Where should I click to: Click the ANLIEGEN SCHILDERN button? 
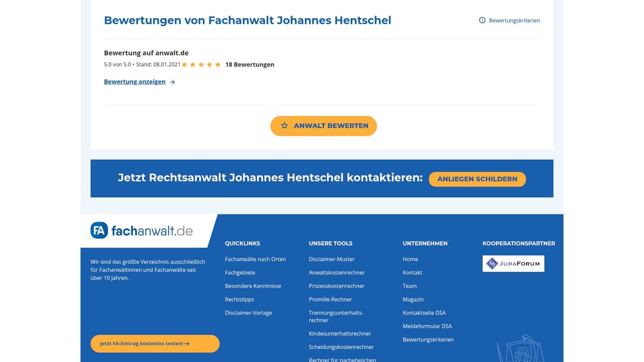(x=477, y=179)
